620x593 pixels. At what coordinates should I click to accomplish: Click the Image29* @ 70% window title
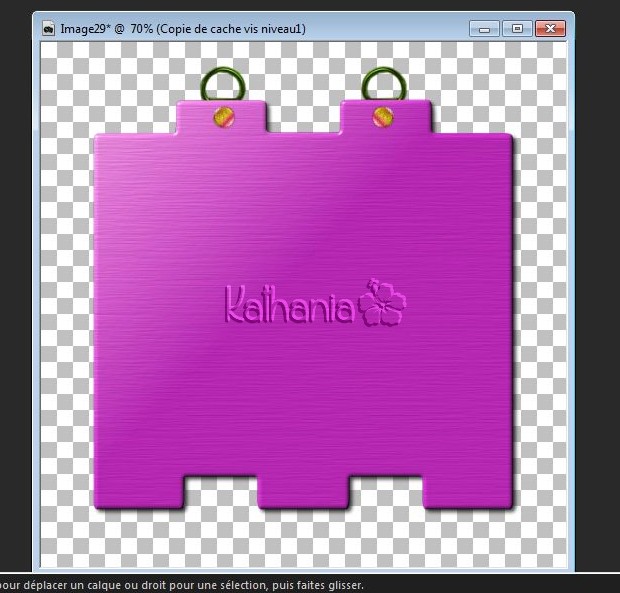click(183, 29)
